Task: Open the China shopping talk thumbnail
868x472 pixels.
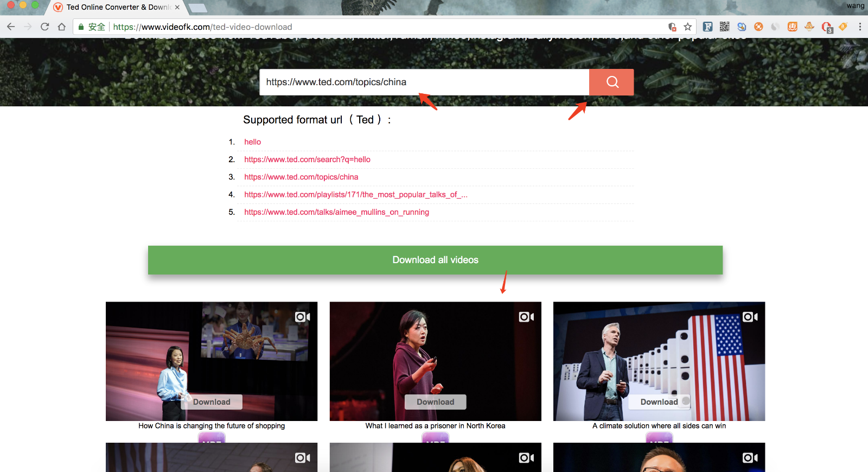Action: tap(212, 361)
